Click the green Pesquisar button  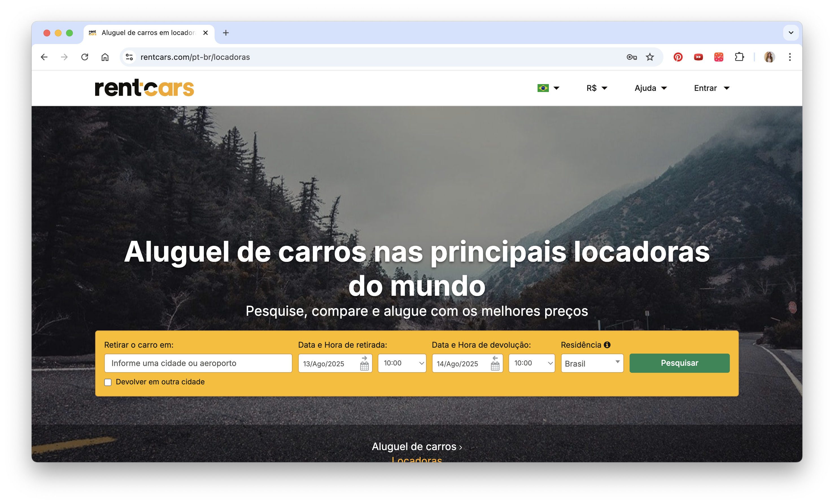[679, 363]
